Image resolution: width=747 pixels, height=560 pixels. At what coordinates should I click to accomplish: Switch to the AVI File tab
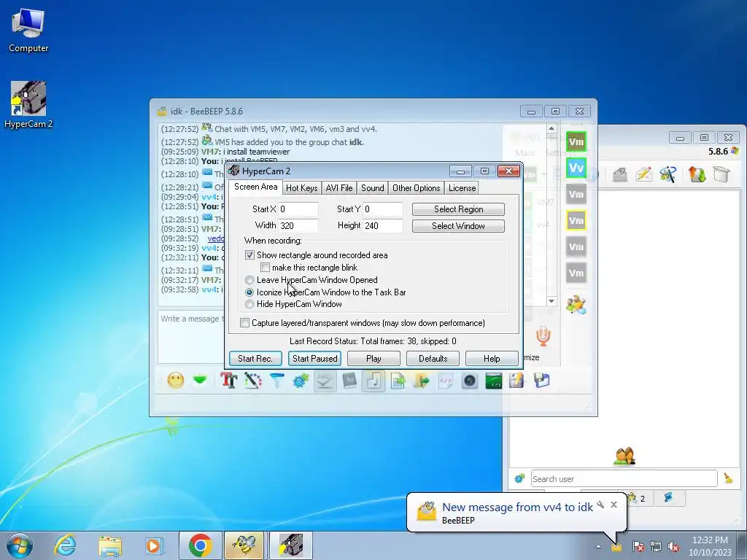coord(339,188)
